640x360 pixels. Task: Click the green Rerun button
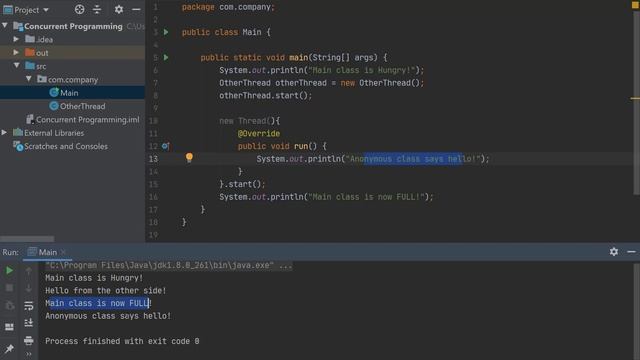(9, 271)
